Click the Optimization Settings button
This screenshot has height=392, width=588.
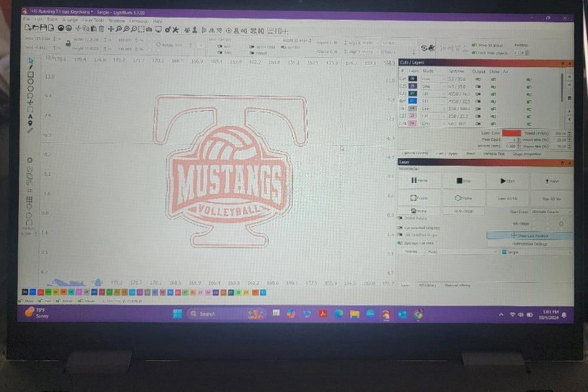pos(530,244)
